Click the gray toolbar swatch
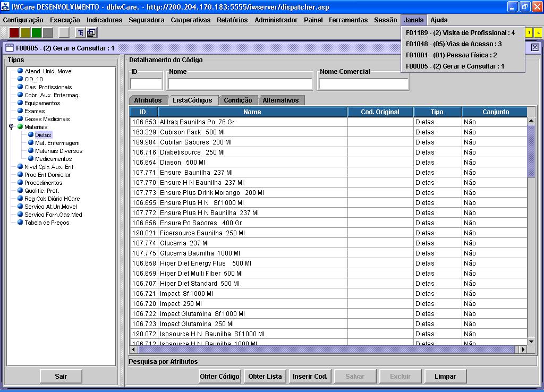 click(47, 33)
